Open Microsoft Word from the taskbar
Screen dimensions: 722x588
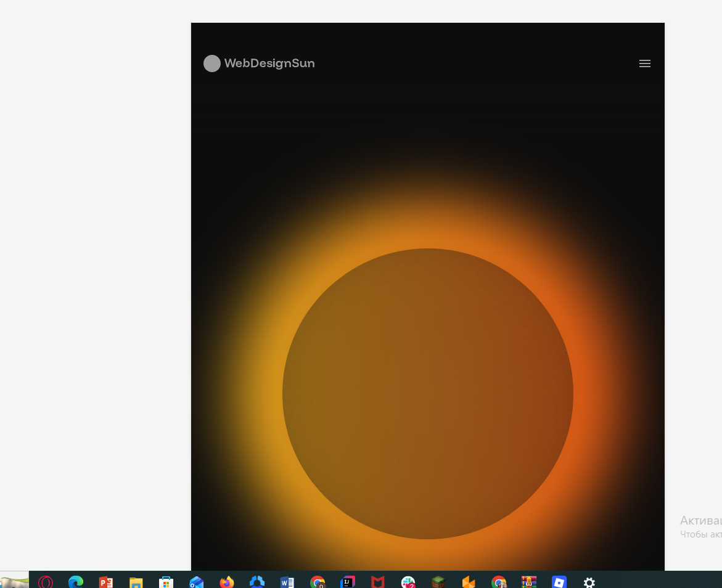(287, 582)
